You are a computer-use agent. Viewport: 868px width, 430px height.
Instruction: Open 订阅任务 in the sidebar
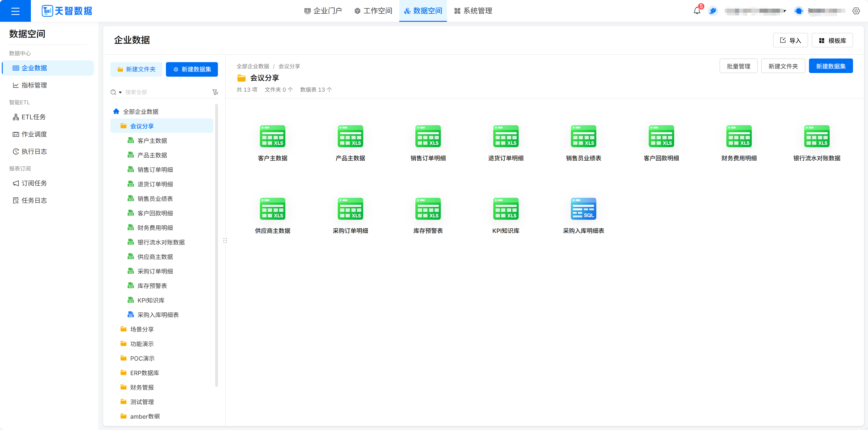[48, 183]
